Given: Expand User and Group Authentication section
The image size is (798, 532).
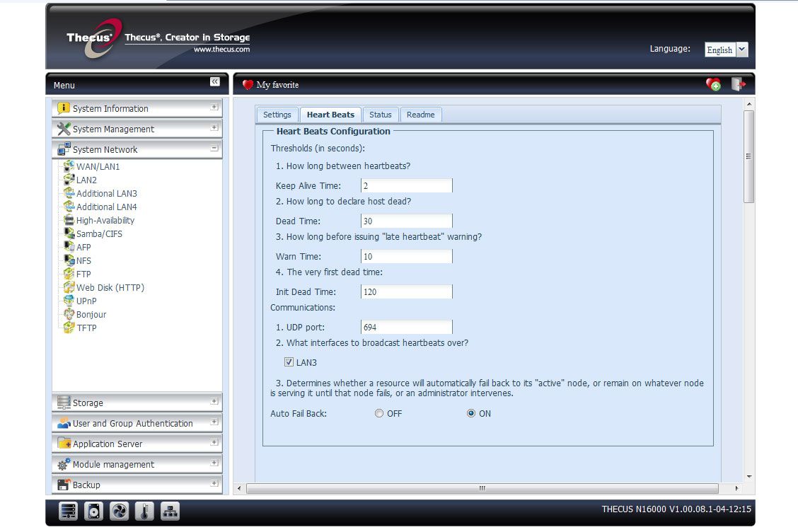Looking at the screenshot, I should point(214,422).
